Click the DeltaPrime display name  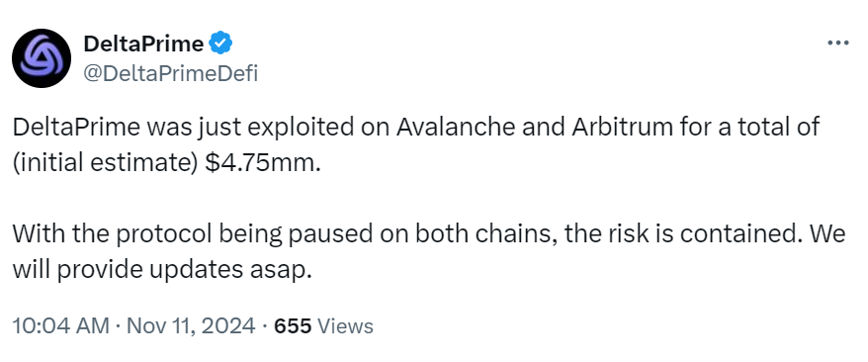[x=143, y=44]
